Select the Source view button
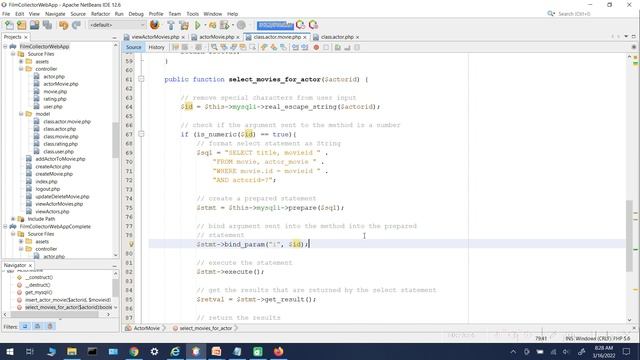The height and width of the screenshot is (360, 640). point(133,47)
